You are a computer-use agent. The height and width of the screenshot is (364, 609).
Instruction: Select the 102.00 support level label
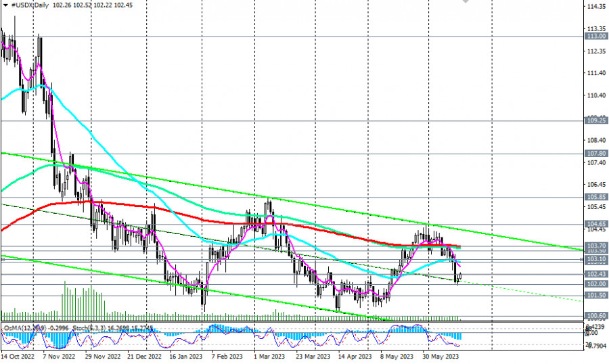[x=596, y=284]
